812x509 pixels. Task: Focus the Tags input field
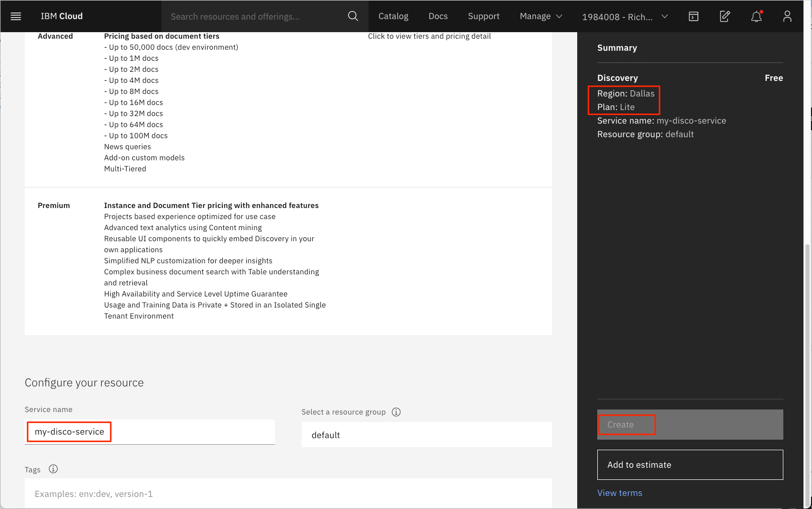tap(288, 493)
